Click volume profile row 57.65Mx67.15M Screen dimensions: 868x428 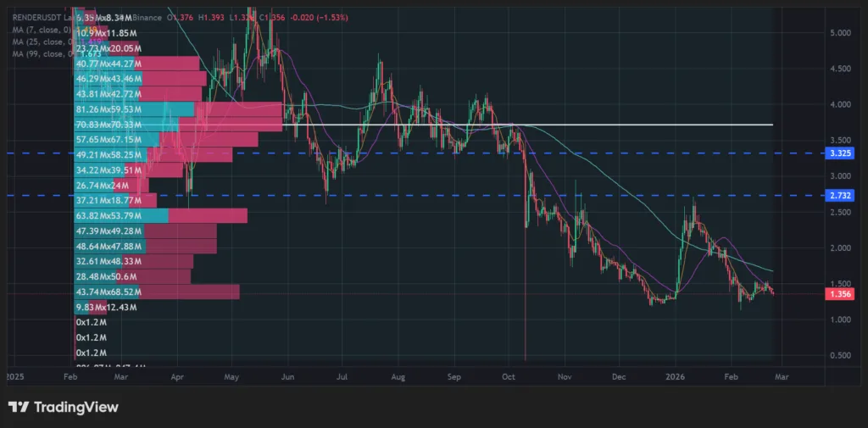(166, 140)
